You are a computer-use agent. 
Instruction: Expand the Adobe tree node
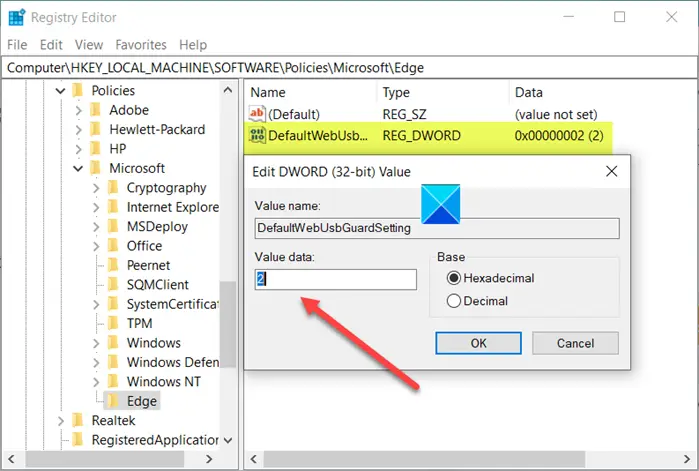(78, 110)
